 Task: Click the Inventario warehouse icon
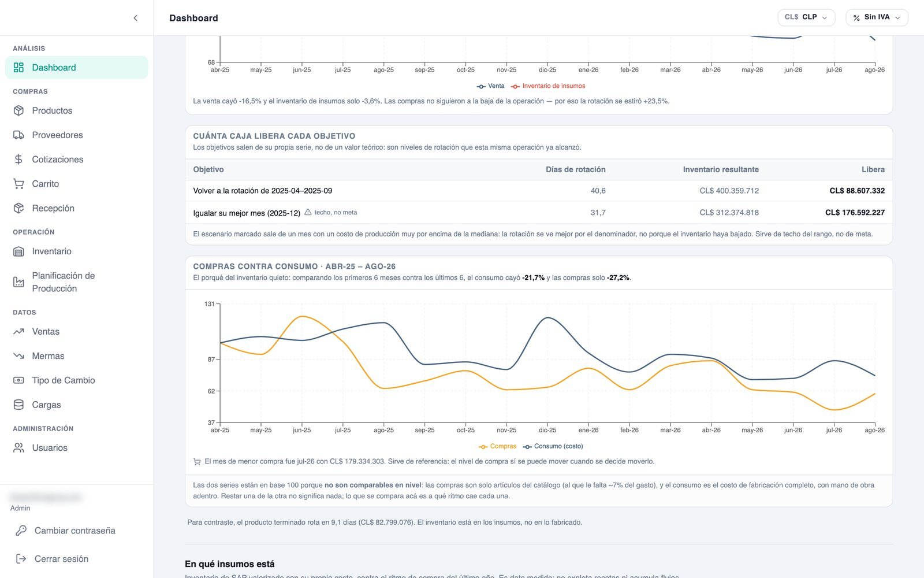click(18, 251)
